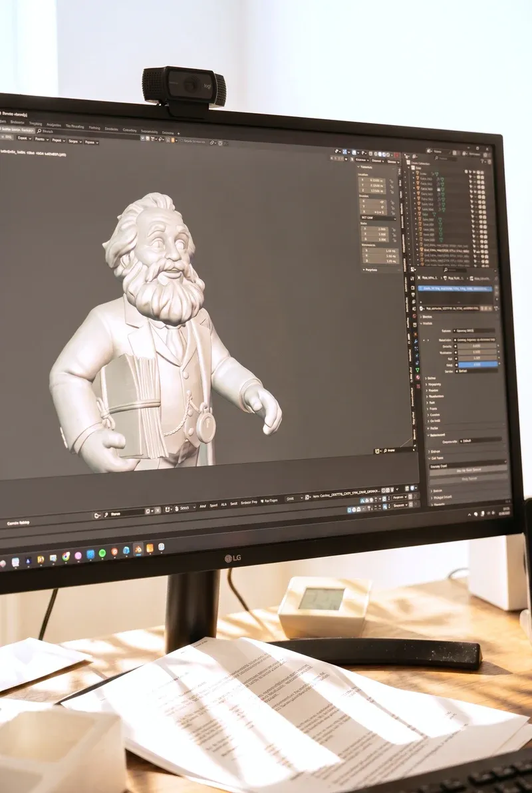Toggle lock beside Rotation X
Image resolution: width=532 pixels, height=793 pixels.
point(392,202)
